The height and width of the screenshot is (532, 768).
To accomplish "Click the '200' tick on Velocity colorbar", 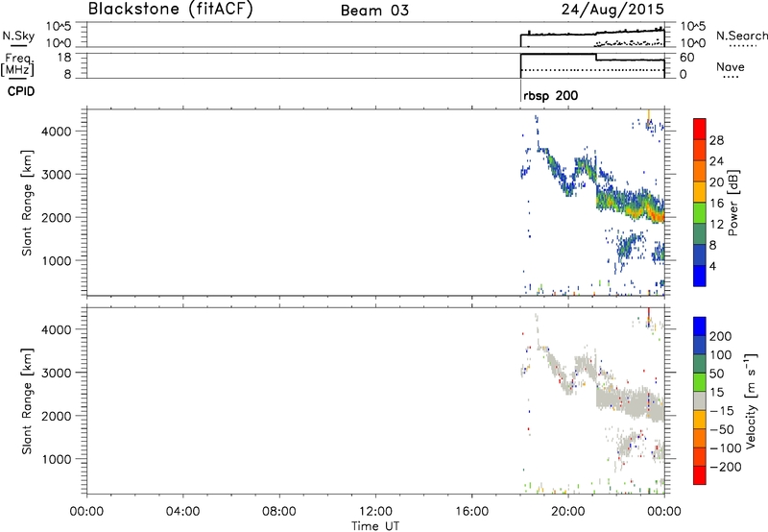I will (x=721, y=336).
